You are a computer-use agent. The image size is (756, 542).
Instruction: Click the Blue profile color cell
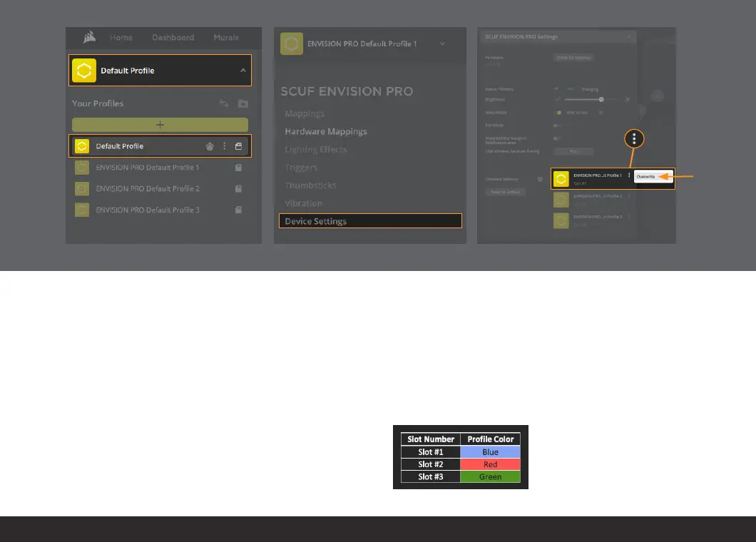pyautogui.click(x=491, y=452)
